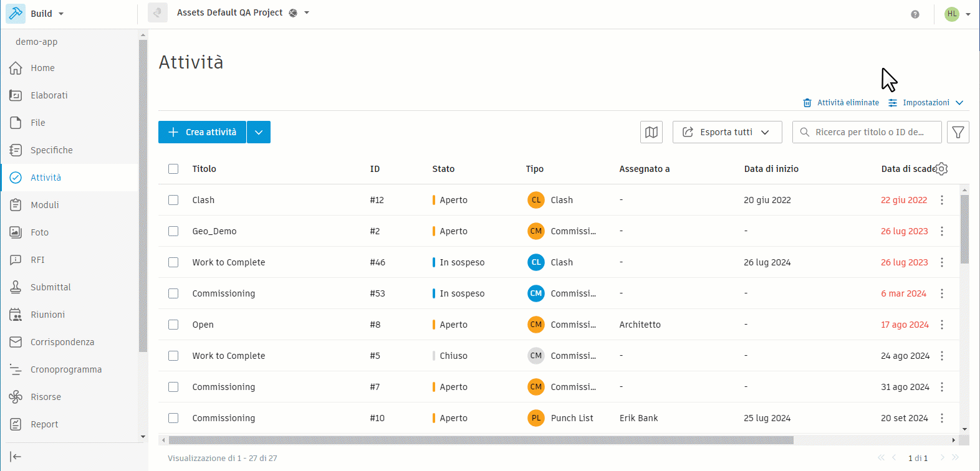Open row menu for Work to Complete #46
This screenshot has height=471, width=980.
point(942,262)
